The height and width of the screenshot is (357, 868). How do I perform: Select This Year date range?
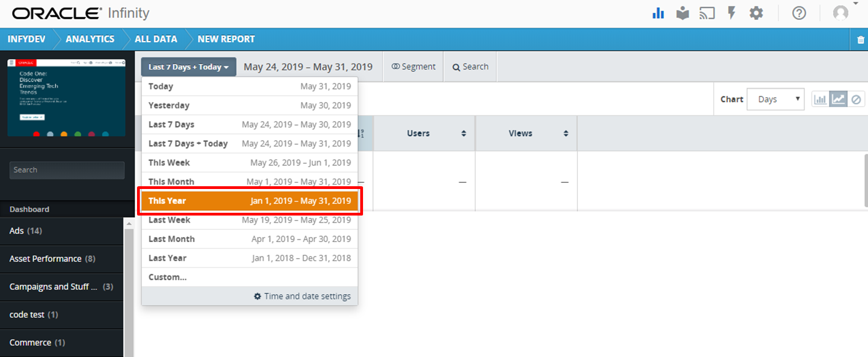click(x=250, y=201)
